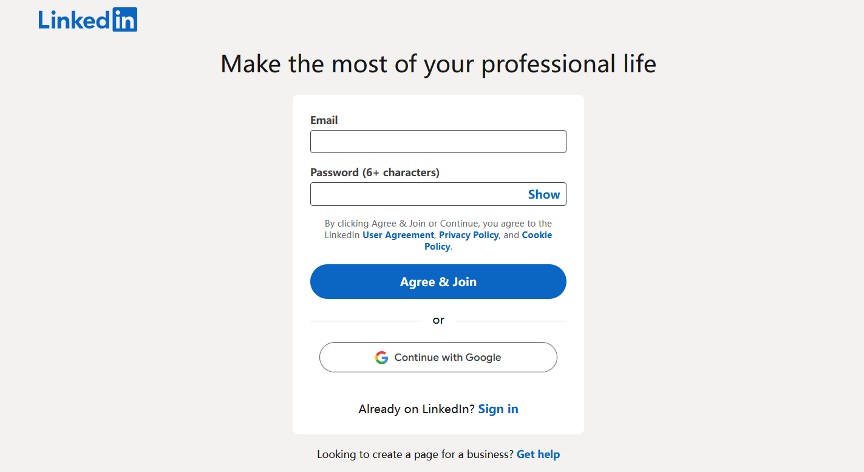The height and width of the screenshot is (472, 864).
Task: Show the password characters
Action: coord(544,195)
